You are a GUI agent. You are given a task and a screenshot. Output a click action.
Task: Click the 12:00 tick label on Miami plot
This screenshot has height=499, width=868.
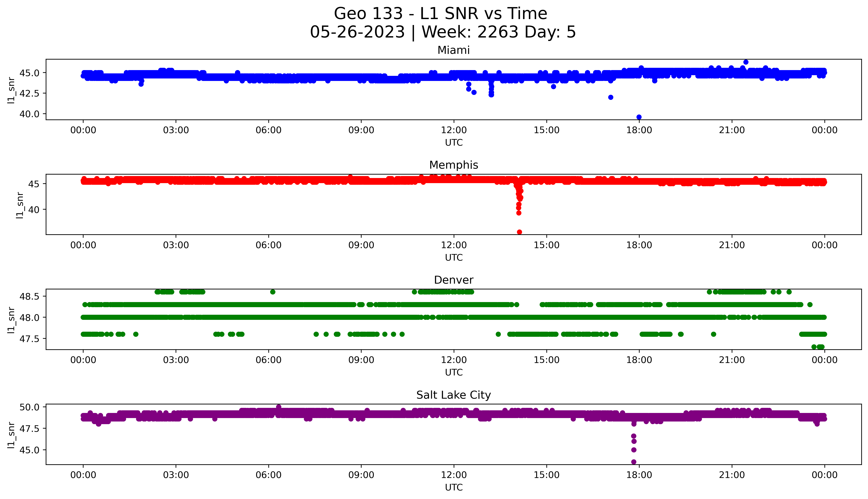454,130
